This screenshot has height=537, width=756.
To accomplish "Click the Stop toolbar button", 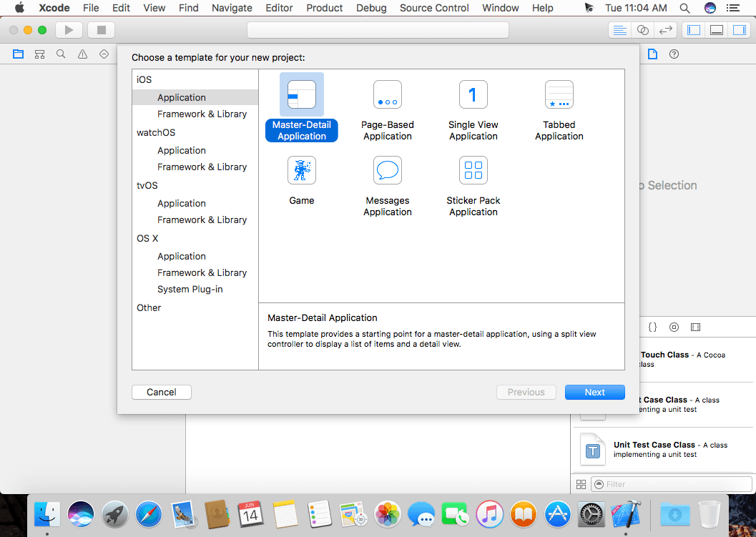I will [x=102, y=30].
